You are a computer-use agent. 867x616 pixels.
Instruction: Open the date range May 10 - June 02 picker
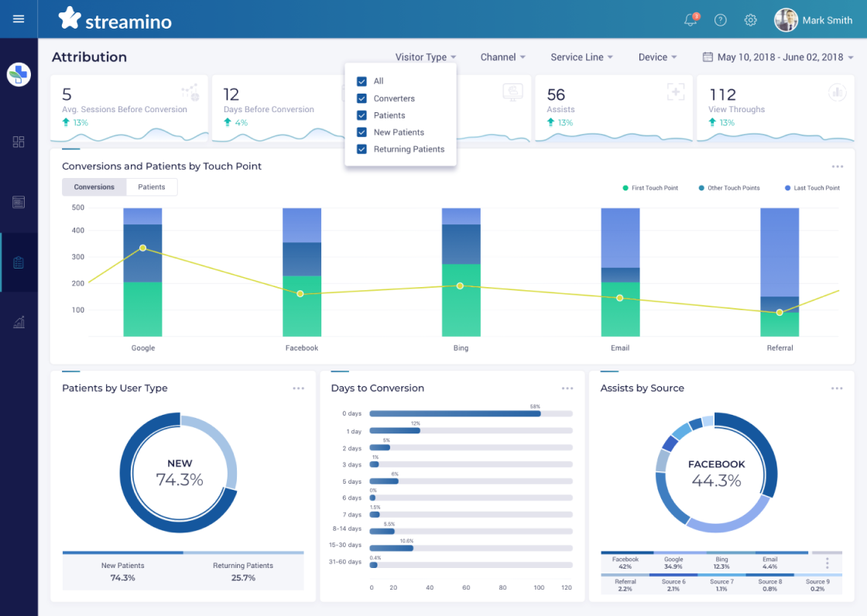pyautogui.click(x=779, y=57)
